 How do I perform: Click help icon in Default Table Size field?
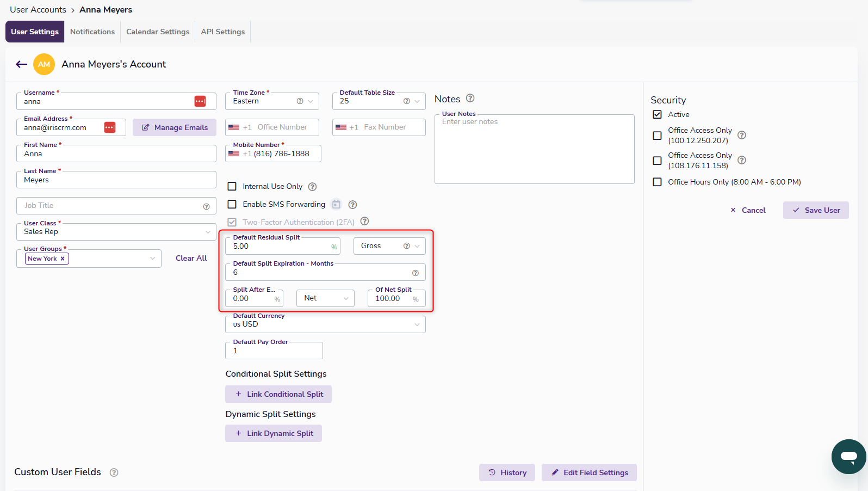(x=406, y=101)
